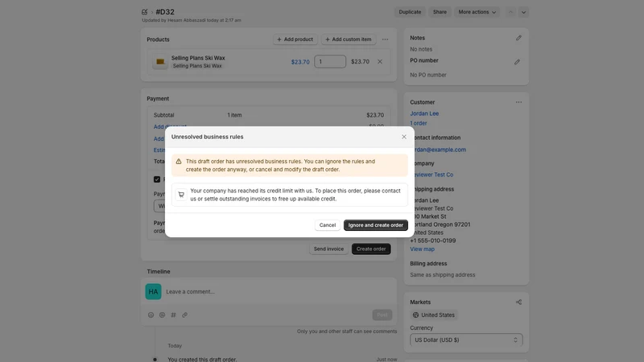
Task: Click the cart icon beside credit limit message
Action: 181,195
